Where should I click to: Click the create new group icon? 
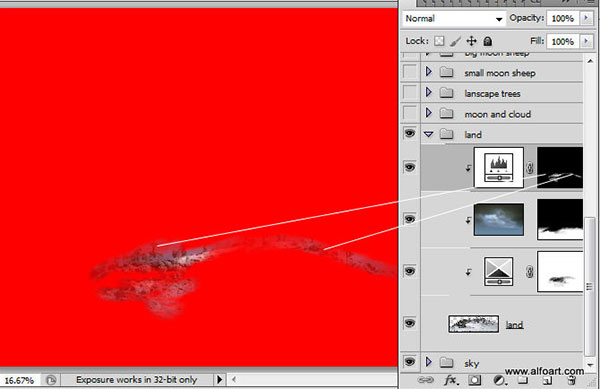pos(523,380)
